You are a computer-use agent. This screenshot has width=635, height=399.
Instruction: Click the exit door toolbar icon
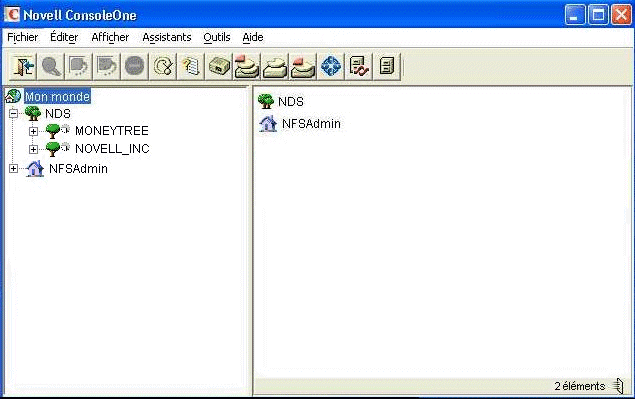[23, 66]
